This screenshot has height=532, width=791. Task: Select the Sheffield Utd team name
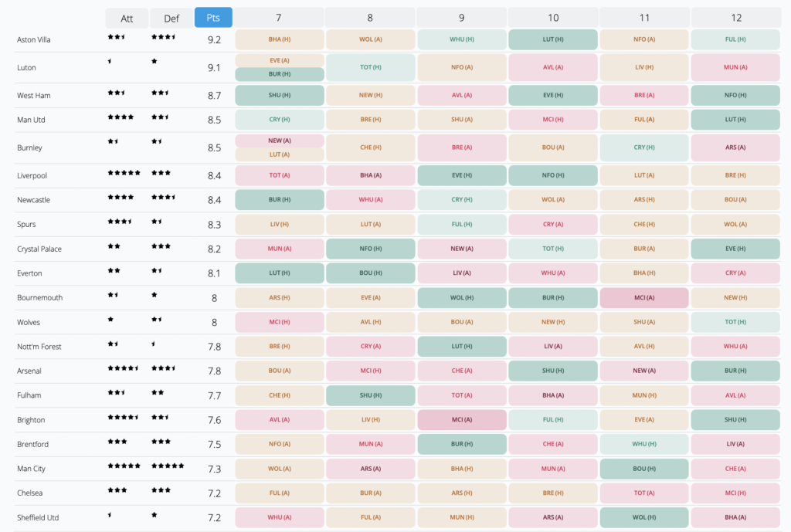tap(38, 517)
